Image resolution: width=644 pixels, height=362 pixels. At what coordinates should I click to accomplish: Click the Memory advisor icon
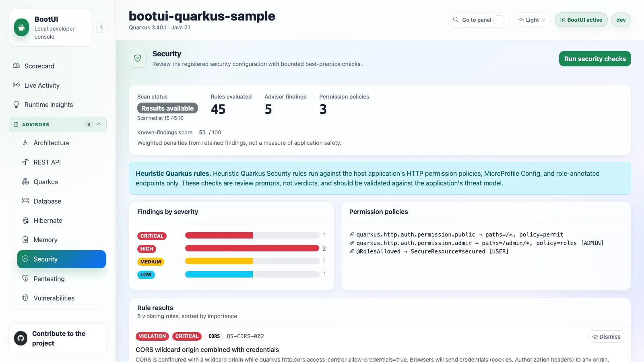pos(25,240)
